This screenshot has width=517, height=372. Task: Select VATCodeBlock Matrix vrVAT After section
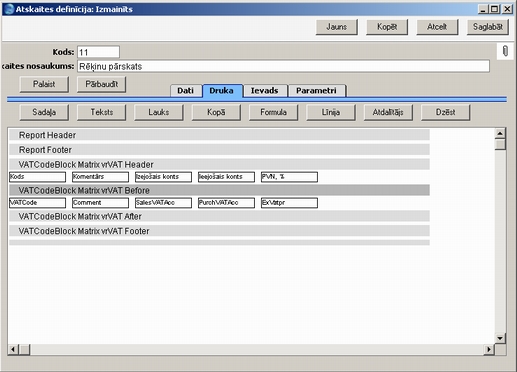pyautogui.click(x=219, y=216)
